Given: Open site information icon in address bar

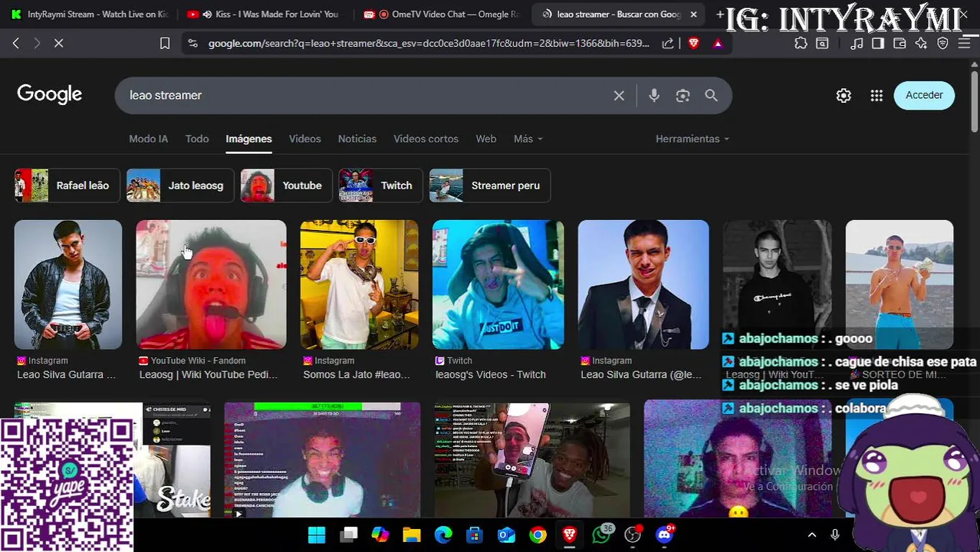Looking at the screenshot, I should tap(192, 44).
